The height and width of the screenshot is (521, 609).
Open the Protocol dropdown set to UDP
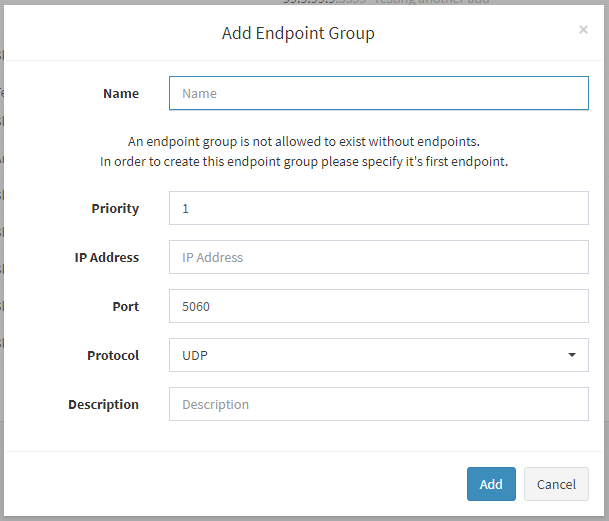coord(379,355)
